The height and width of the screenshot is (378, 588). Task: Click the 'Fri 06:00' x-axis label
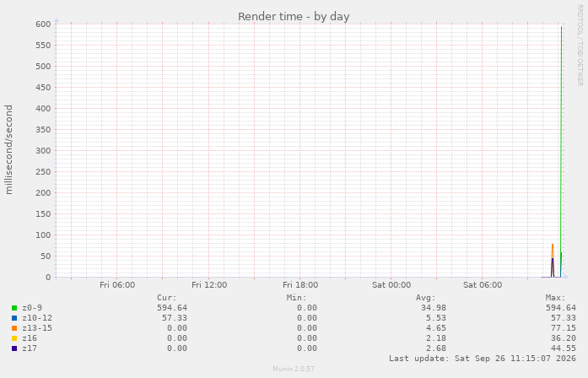pyautogui.click(x=117, y=285)
